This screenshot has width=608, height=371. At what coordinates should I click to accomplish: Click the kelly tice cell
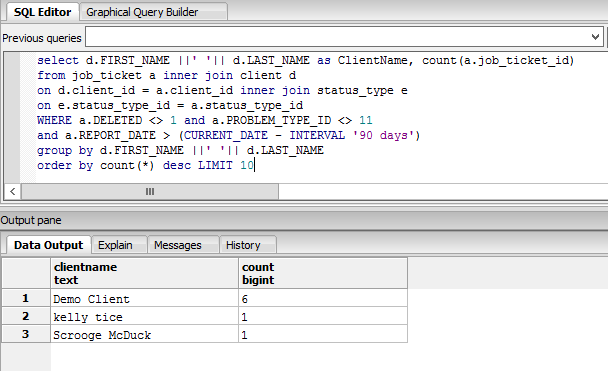pyautogui.click(x=144, y=316)
